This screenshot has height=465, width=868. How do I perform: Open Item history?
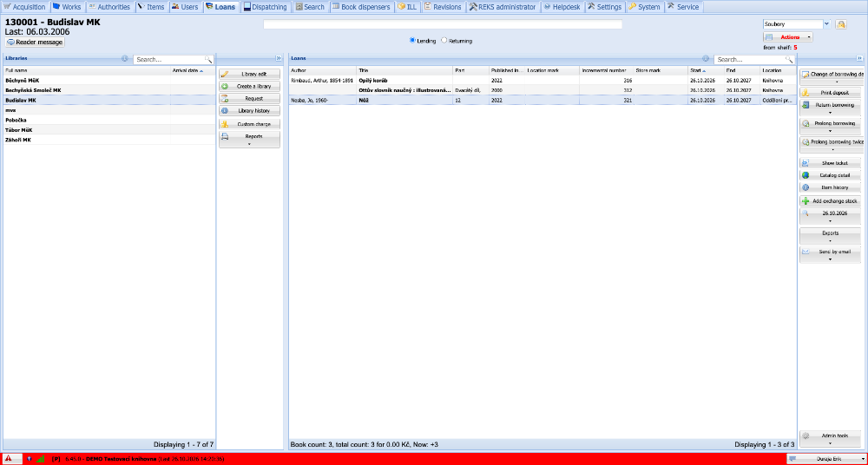click(830, 187)
